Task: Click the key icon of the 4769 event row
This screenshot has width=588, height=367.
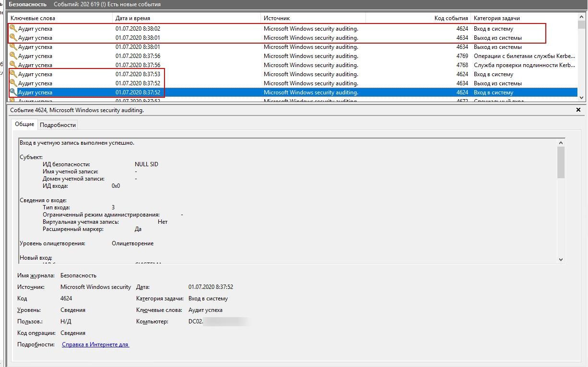Action: (x=13, y=56)
